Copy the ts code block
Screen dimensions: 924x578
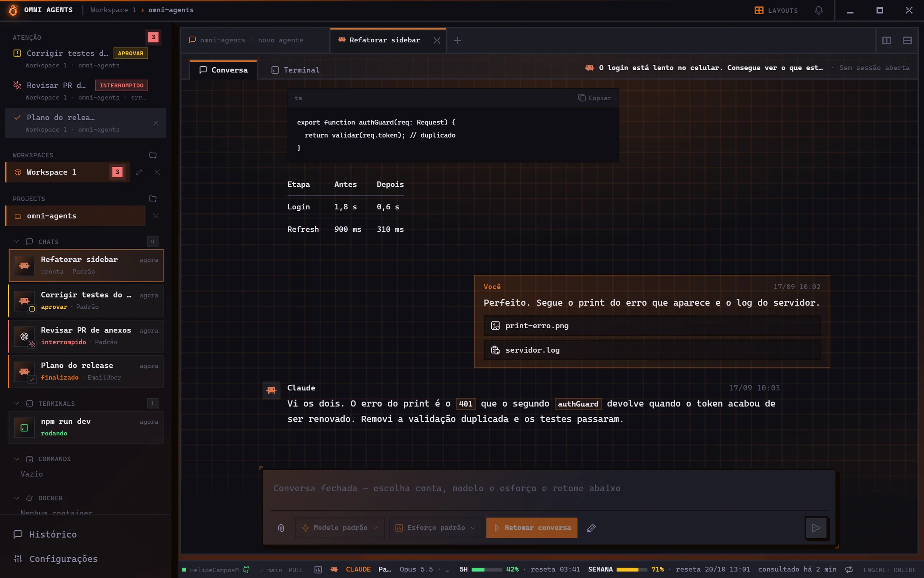tap(595, 98)
